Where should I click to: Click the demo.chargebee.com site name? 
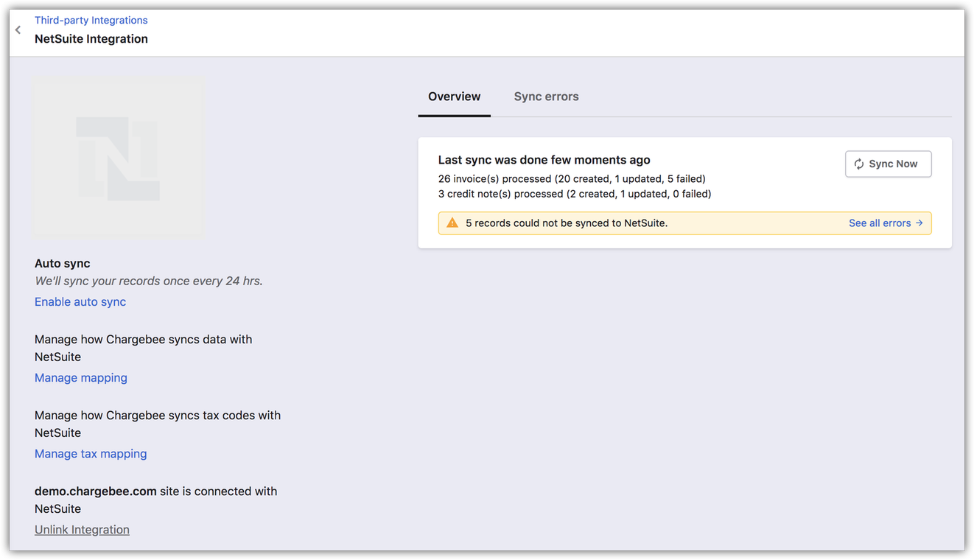[x=95, y=491]
